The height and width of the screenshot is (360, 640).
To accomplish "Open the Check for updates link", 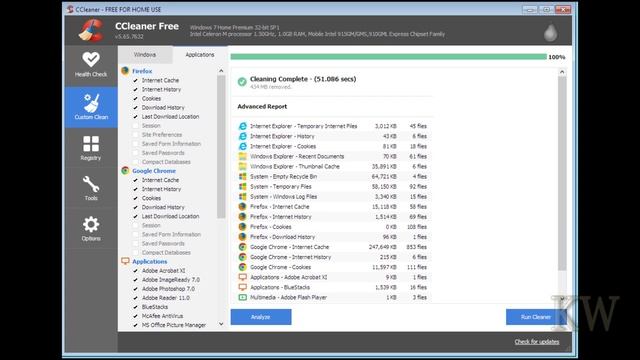I will 537,342.
